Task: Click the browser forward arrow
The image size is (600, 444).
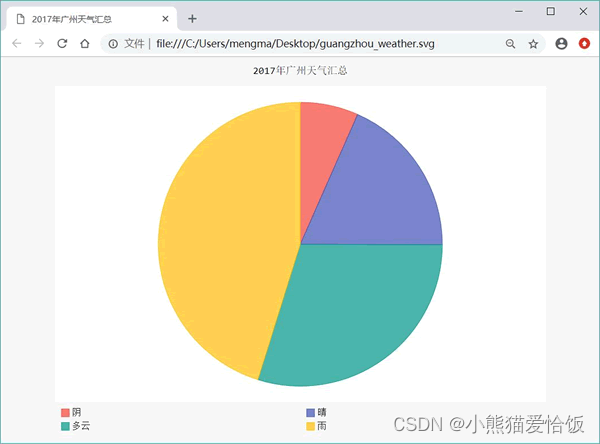Action: tap(39, 44)
